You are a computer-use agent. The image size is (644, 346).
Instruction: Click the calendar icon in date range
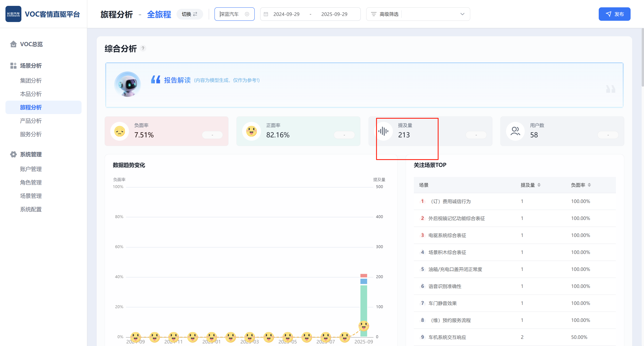click(x=266, y=14)
